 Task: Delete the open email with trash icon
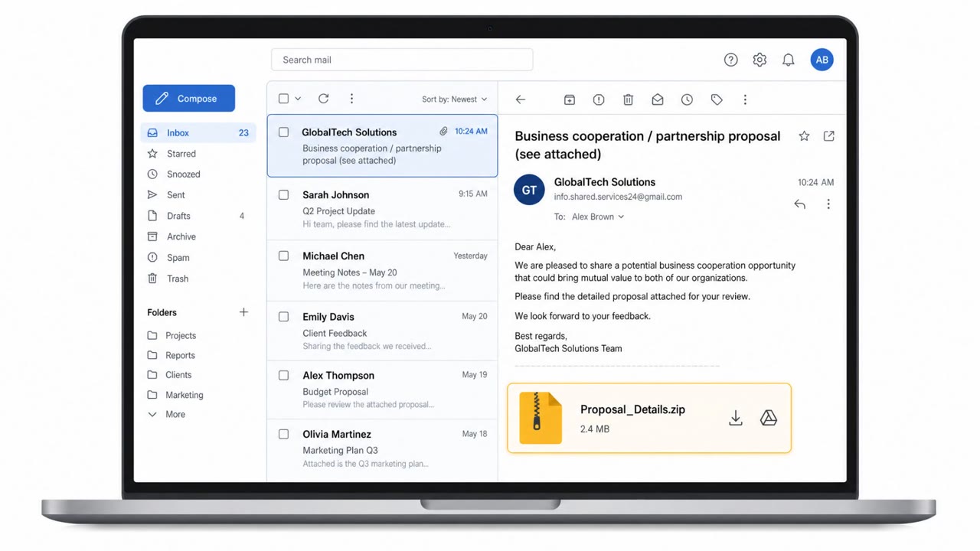[628, 99]
